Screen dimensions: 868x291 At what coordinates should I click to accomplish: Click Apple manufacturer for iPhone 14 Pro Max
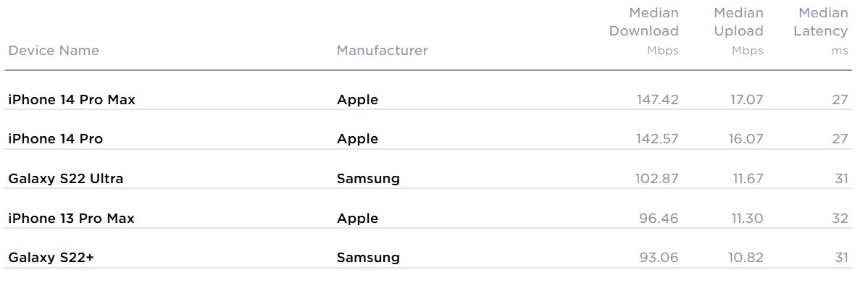(x=358, y=100)
